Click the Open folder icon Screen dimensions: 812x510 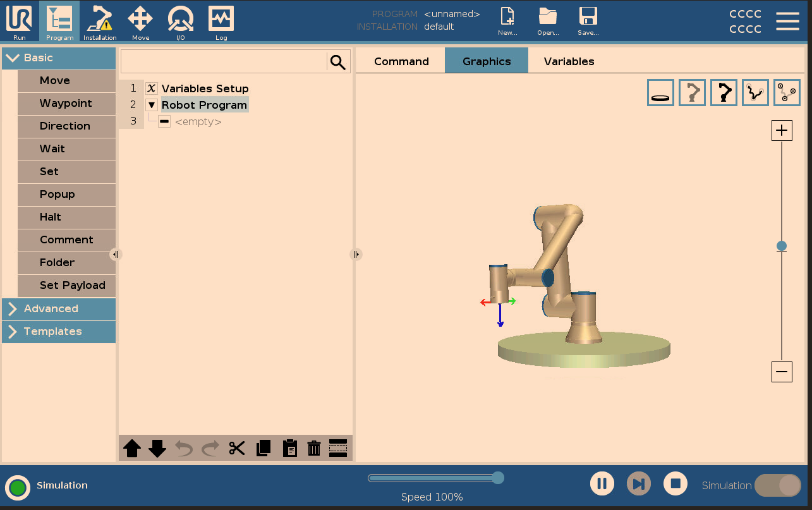(x=548, y=21)
